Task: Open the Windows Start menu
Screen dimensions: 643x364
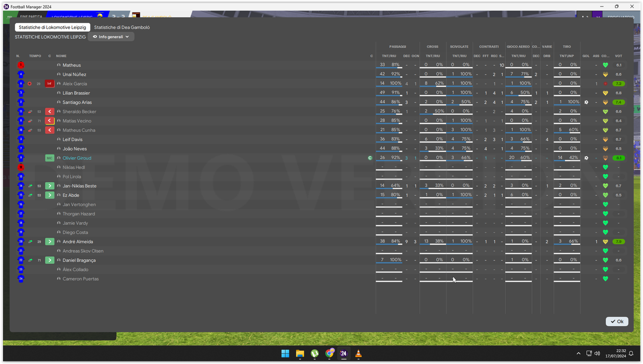Action: [x=285, y=353]
